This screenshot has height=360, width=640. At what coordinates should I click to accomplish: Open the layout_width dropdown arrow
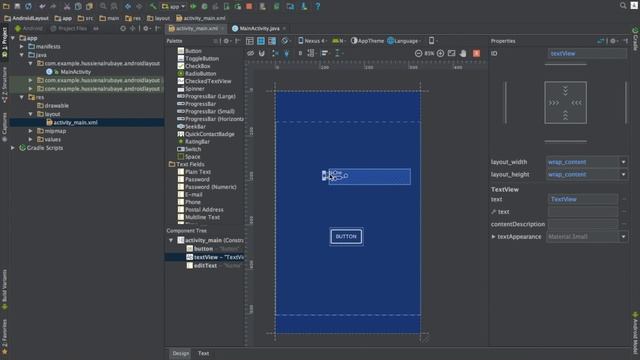click(623, 162)
